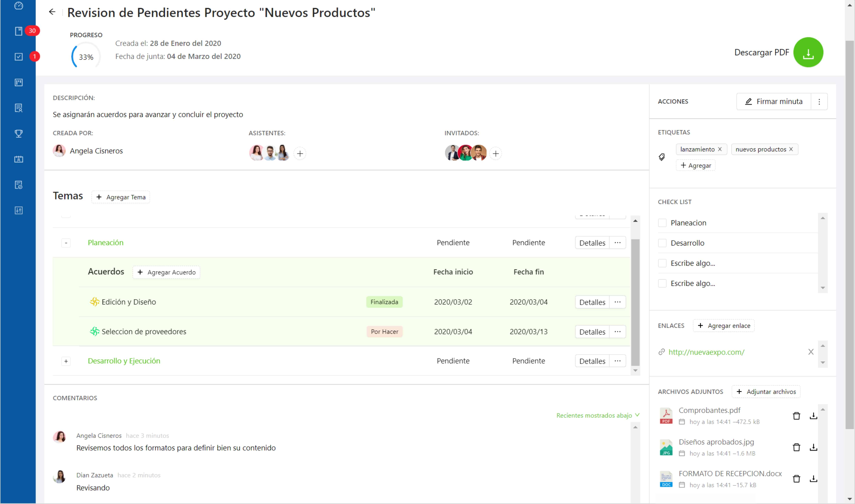Viewport: 855px width, 504px height.
Task: Click the green Descargar PDF download button
Action: (x=808, y=52)
